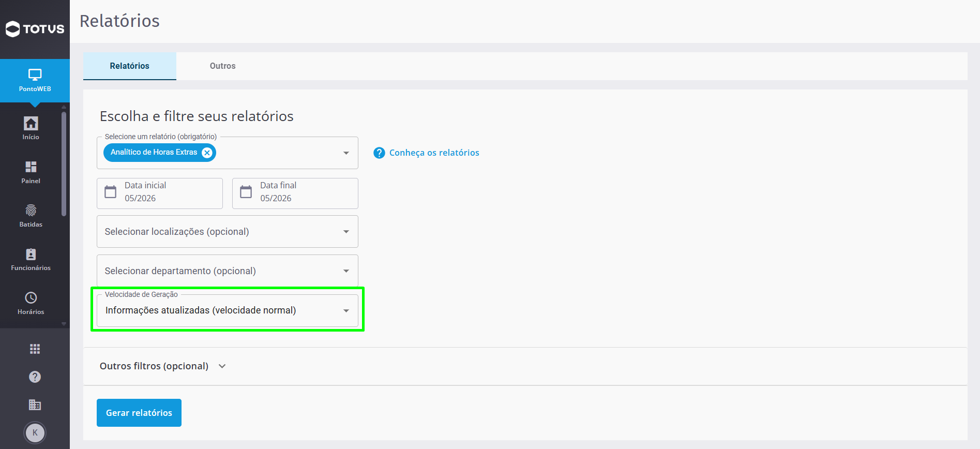Click the Escolha e filtre seus relatórios heading
Viewport: 980px width, 449px height.
197,116
